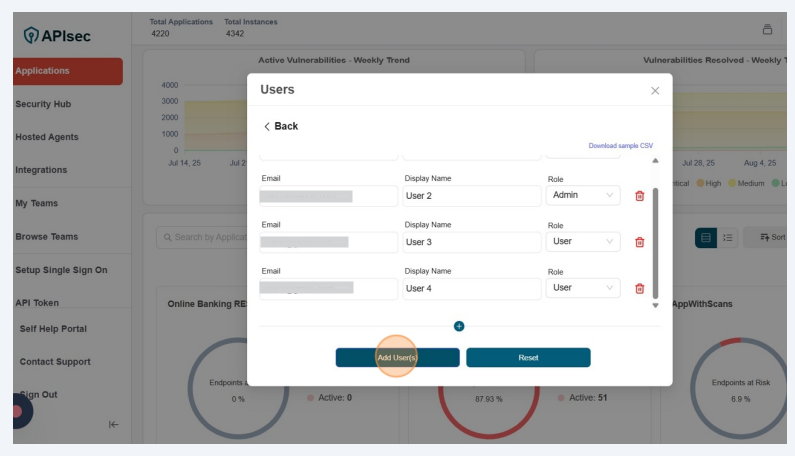The image size is (795, 456).
Task: Open Setup Single Sign On
Action: [x=61, y=270]
